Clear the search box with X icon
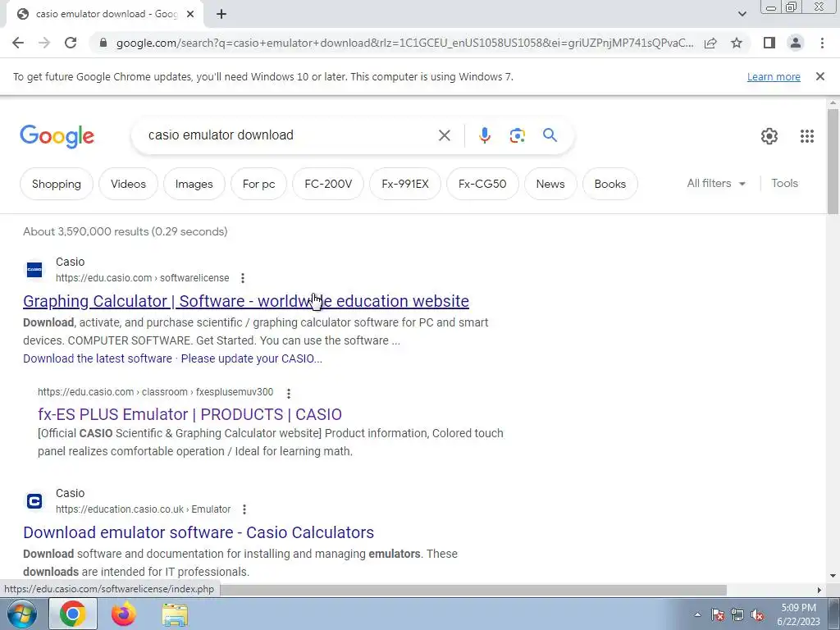 pos(444,135)
